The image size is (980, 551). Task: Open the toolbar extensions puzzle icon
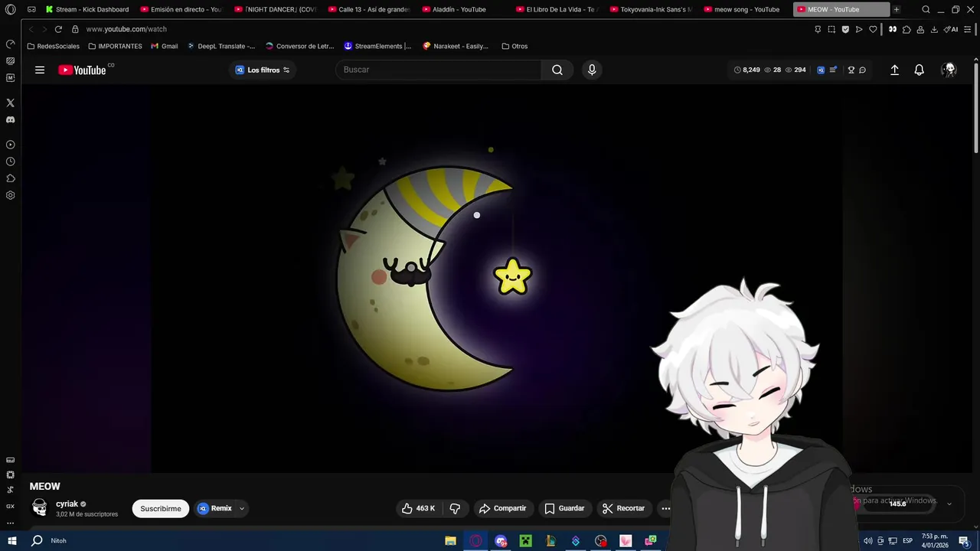906,29
